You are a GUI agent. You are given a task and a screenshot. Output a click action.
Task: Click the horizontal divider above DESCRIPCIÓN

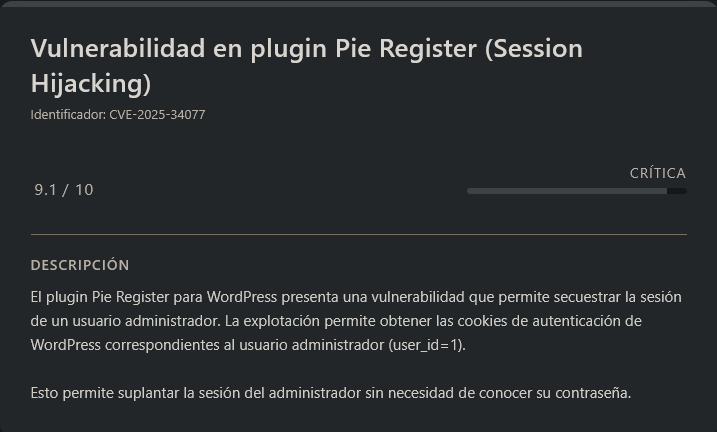[x=358, y=234]
